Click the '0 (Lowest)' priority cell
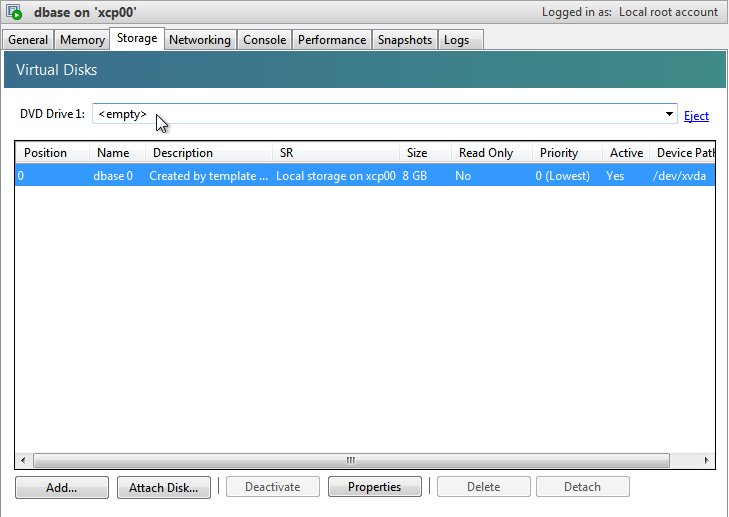The height and width of the screenshot is (517, 729). pyautogui.click(x=563, y=176)
